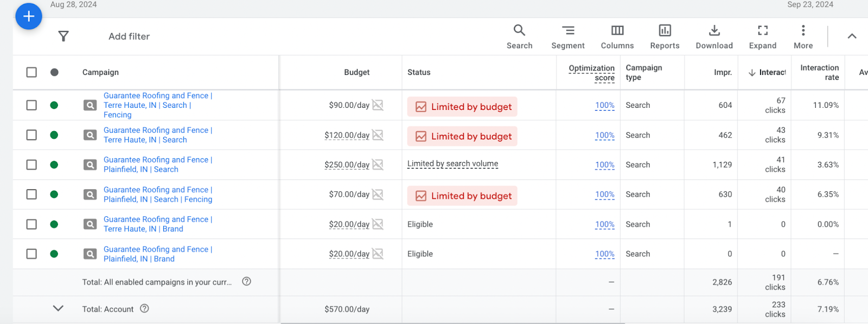Click Limited by budget status for $90.00/day row
Viewport: 868px width, 324px height.
pyautogui.click(x=462, y=107)
